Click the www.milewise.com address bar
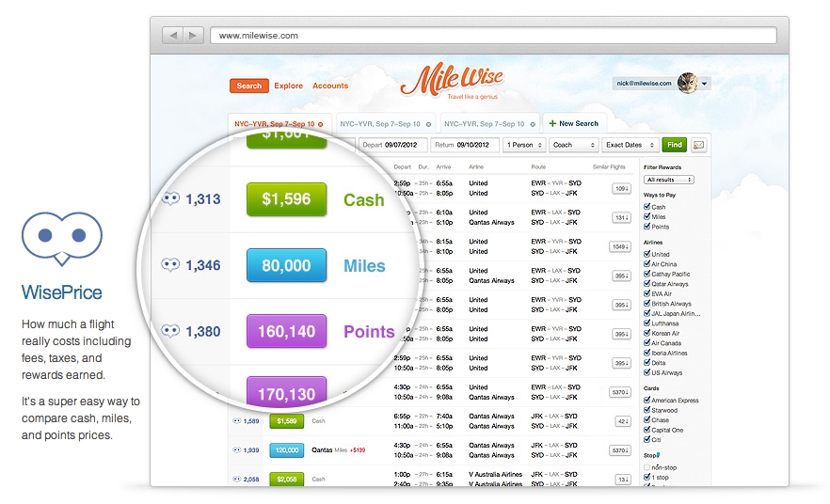Screen dimensions: 830x504 493,36
